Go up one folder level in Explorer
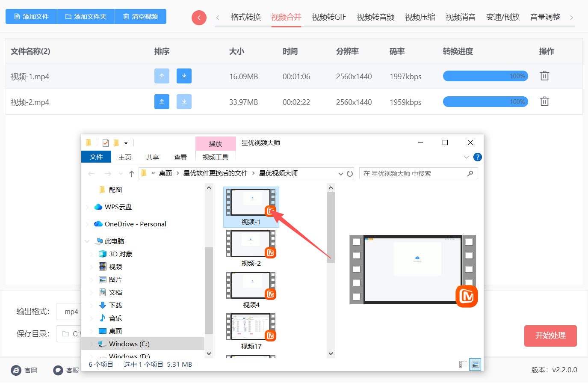The image size is (588, 383). tap(132, 173)
